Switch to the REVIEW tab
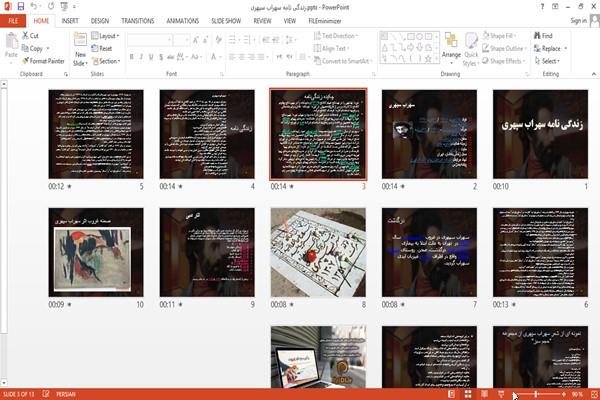The width and height of the screenshot is (600, 400). (262, 21)
